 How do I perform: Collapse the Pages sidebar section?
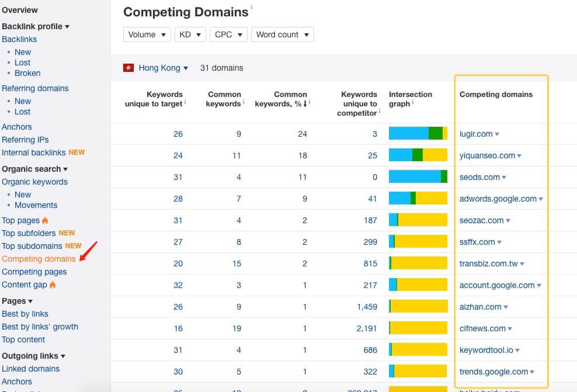(x=17, y=301)
